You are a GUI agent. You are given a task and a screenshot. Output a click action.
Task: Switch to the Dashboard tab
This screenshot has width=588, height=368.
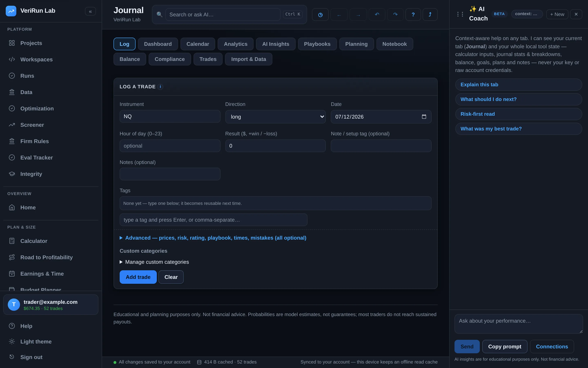point(158,44)
